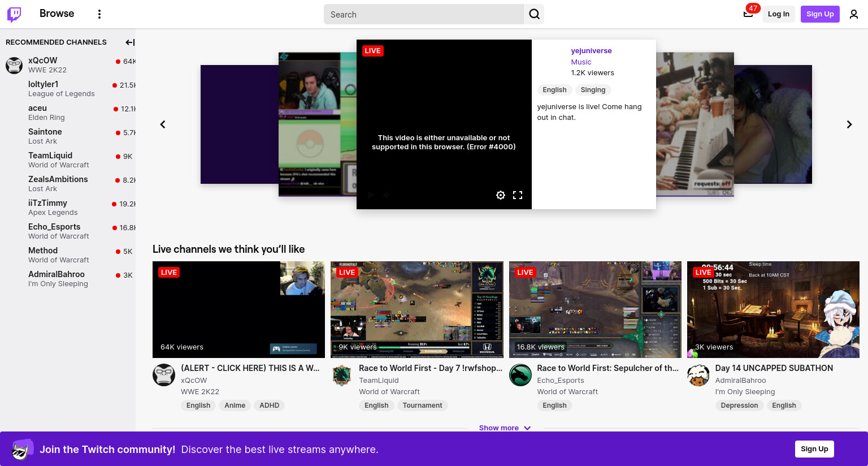Click ADHD tag under xQcOW stream
This screenshot has height=466, width=868.
click(269, 405)
